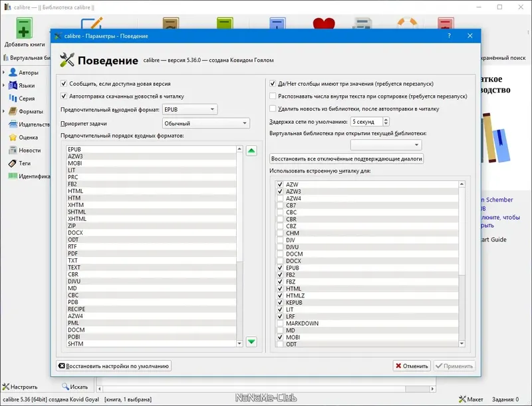Click input format list scroll-up arrow
The width and height of the screenshot is (532, 406).
[239, 148]
